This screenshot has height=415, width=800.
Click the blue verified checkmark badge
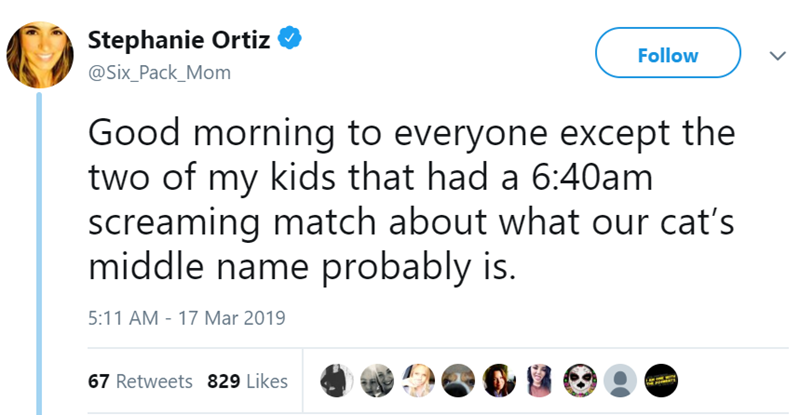pyautogui.click(x=289, y=41)
